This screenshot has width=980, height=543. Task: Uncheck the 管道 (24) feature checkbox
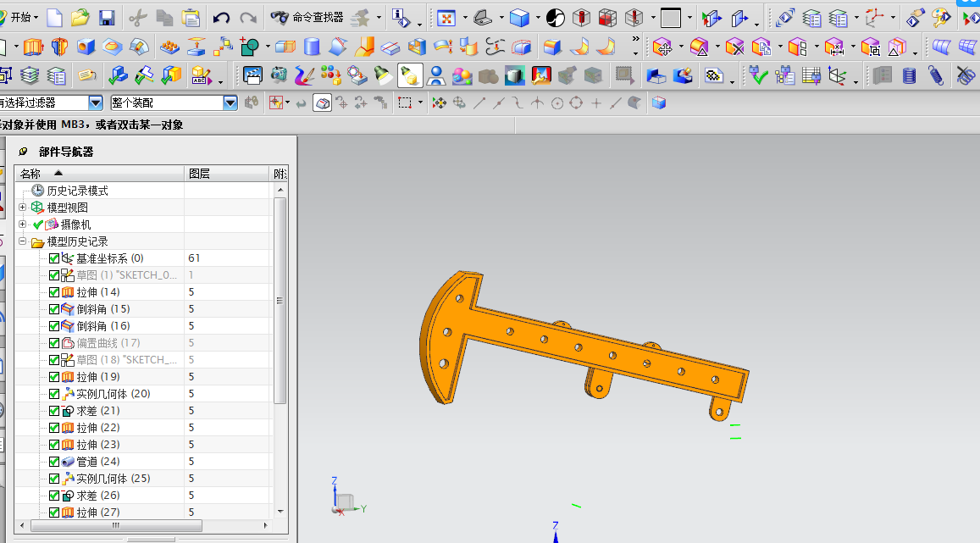(x=54, y=462)
